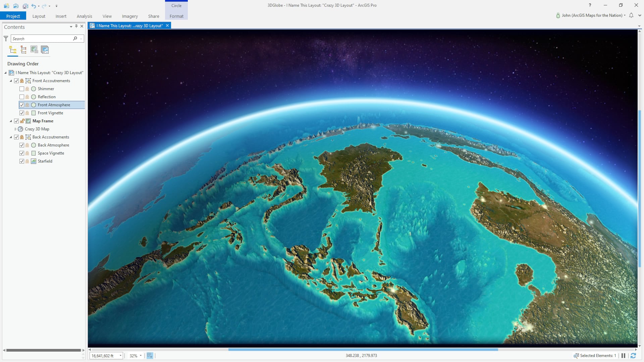Hide the Starfield element via checkbox
Image resolution: width=644 pixels, height=362 pixels.
22,161
